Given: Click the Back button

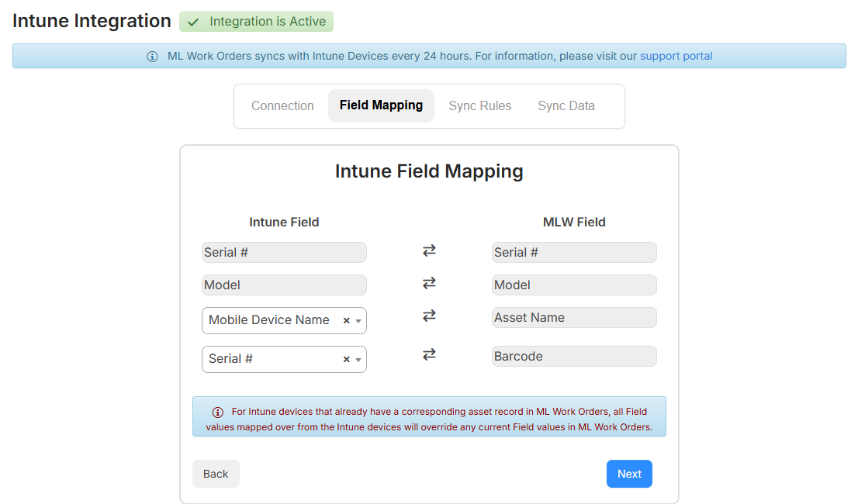Looking at the screenshot, I should tap(216, 474).
